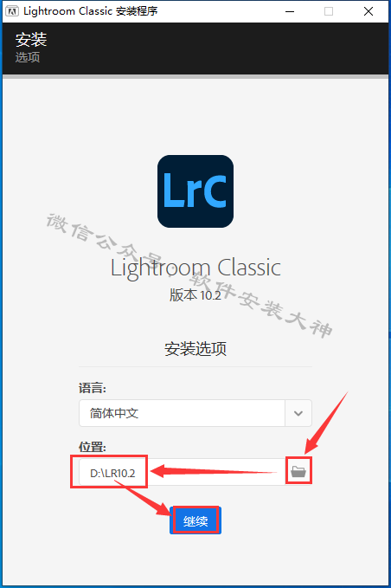
Task: Click the 版本 10.2 version text
Action: (195, 295)
